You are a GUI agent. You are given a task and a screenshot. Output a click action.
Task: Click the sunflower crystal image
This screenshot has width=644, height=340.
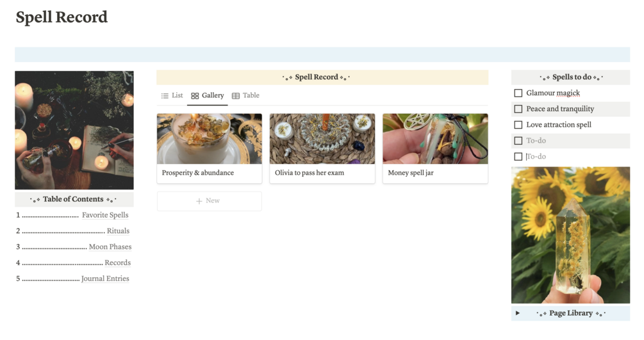(570, 235)
